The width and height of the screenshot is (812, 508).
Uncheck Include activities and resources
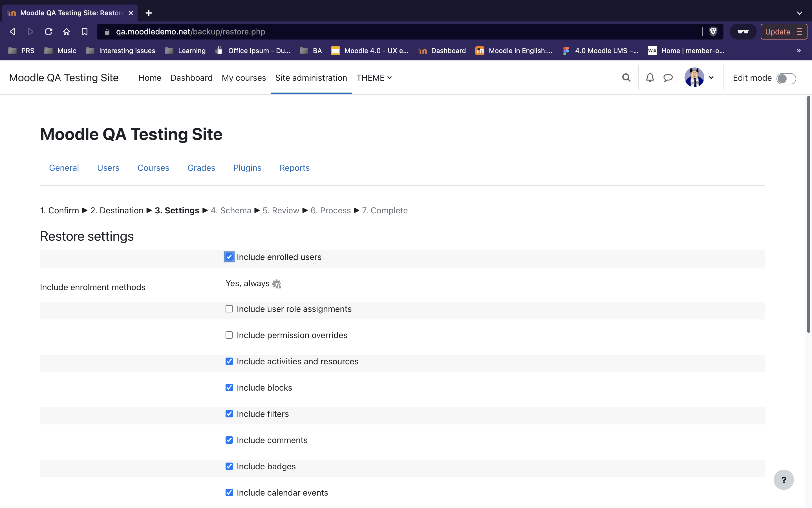pyautogui.click(x=229, y=361)
